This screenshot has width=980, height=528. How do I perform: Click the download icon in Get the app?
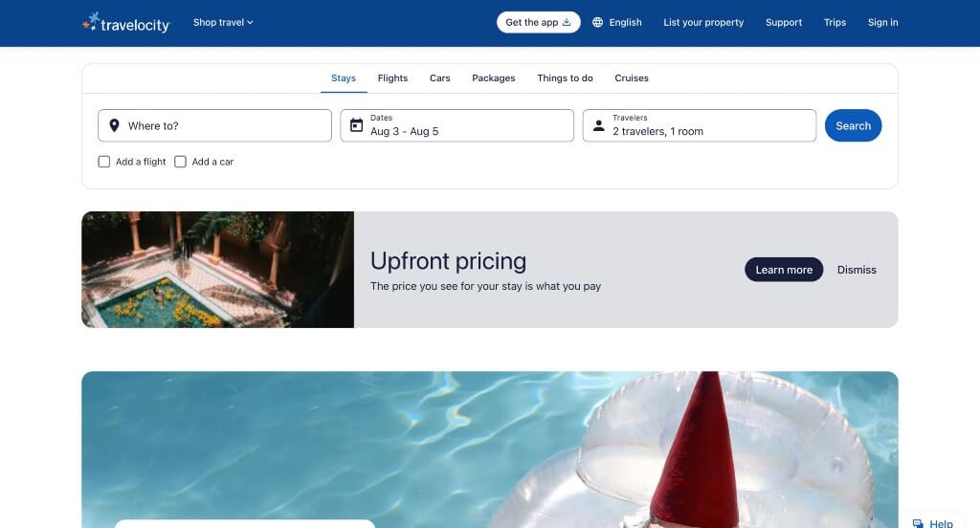[567, 22]
